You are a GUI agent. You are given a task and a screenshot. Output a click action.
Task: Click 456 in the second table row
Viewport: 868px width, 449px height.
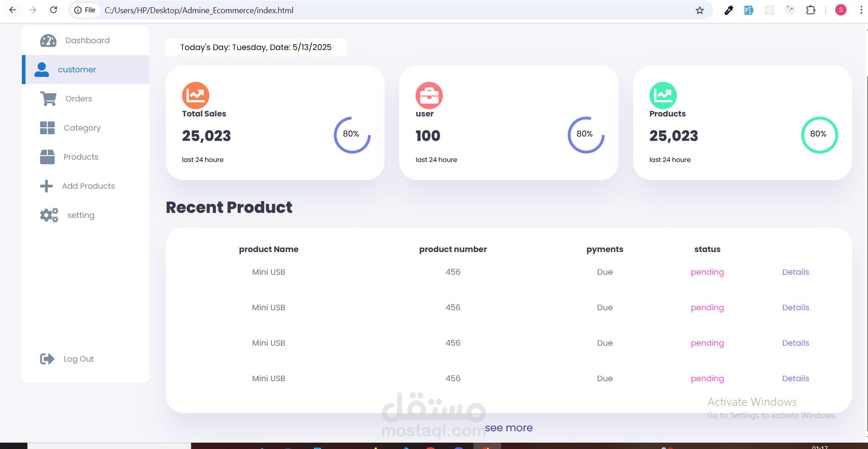coord(453,308)
